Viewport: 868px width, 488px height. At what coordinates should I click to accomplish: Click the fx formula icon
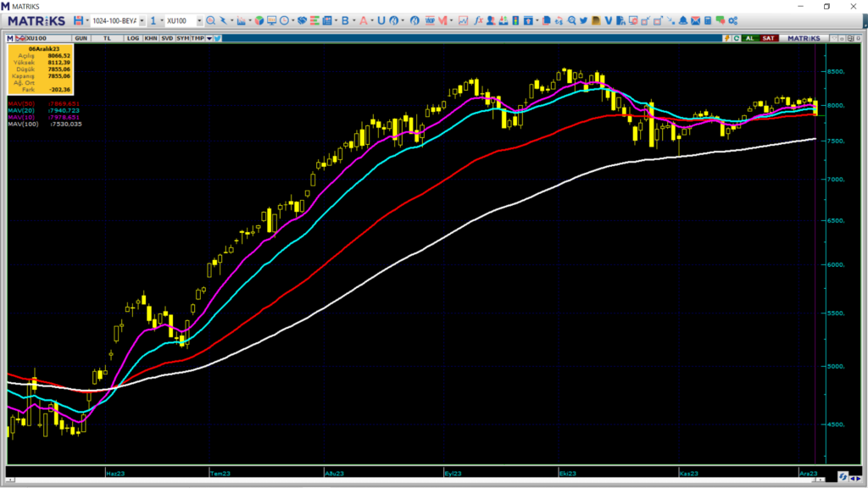click(x=478, y=20)
